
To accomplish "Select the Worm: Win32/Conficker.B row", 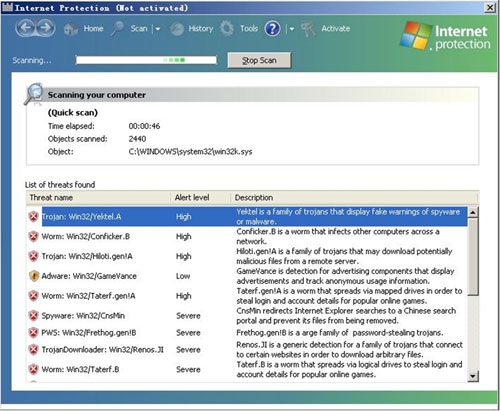I will [247, 236].
